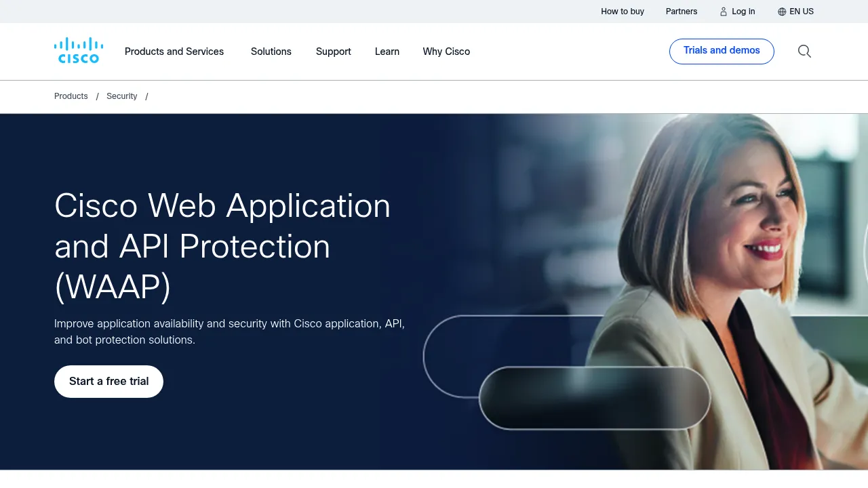Viewport: 868px width, 488px height.
Task: Click the user profile icon beside Log in
Action: point(724,12)
